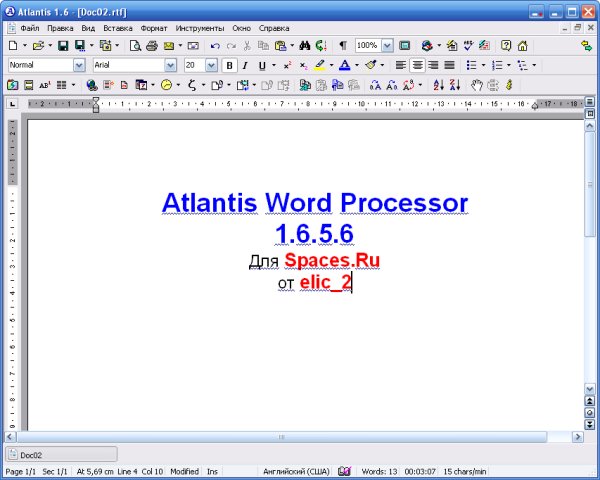Expand the 100% zoom dropdown
This screenshot has width=600, height=480.
point(387,46)
